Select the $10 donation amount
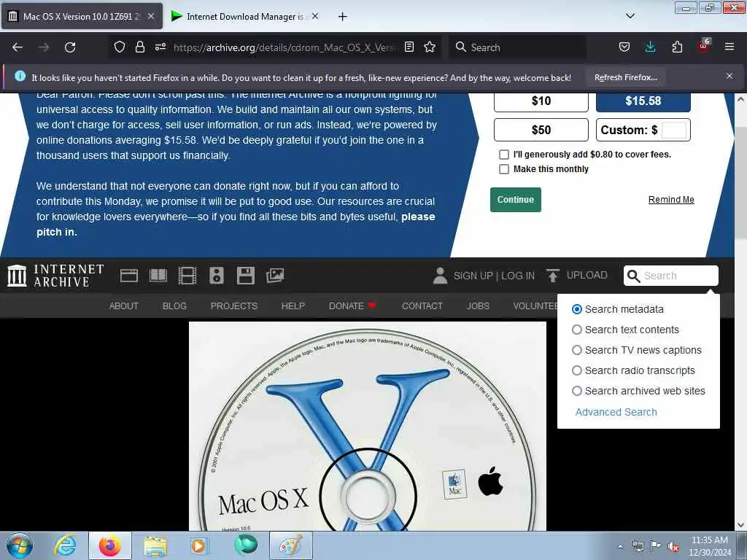The image size is (747, 560). tap(541, 101)
